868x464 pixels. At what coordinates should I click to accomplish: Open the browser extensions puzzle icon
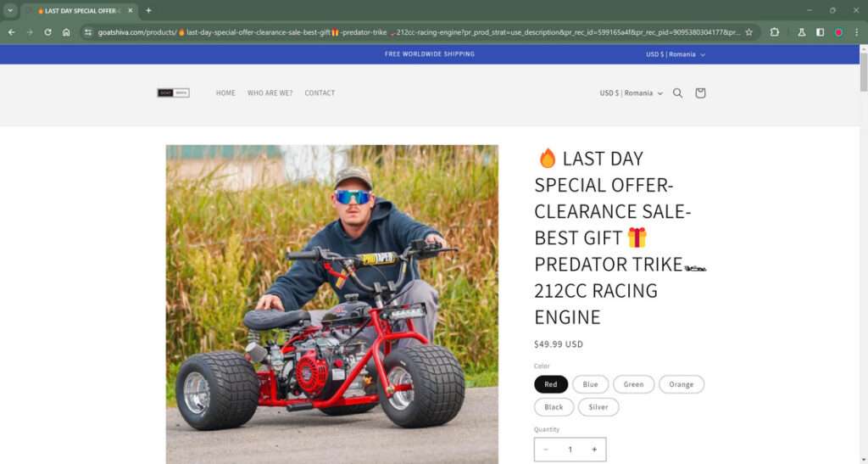pyautogui.click(x=775, y=32)
